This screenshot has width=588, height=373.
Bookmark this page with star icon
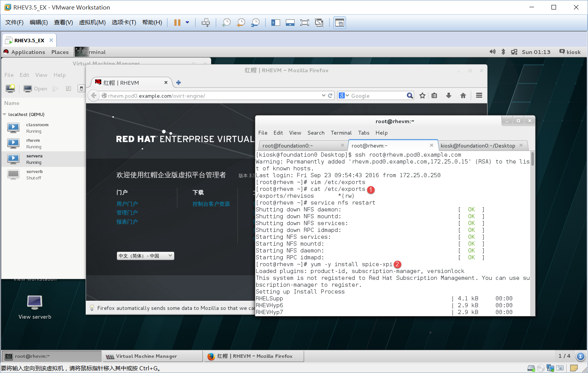click(422, 96)
